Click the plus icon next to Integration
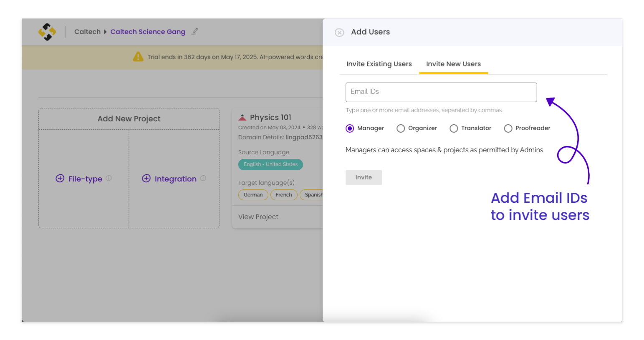The height and width of the screenshot is (340, 644). coord(146,179)
